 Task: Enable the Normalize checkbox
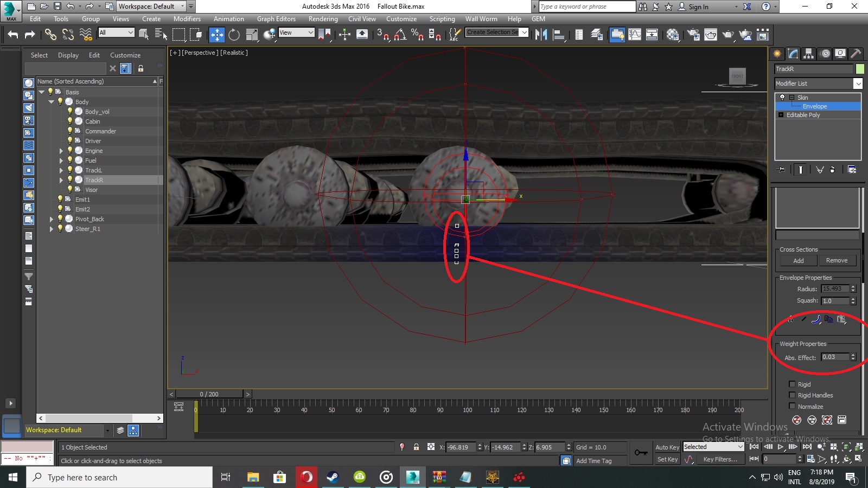click(792, 406)
